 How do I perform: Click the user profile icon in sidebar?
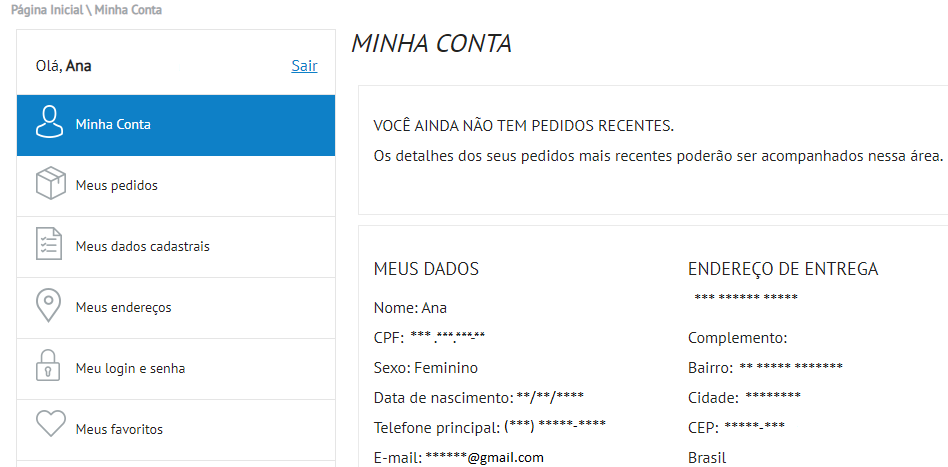pyautogui.click(x=49, y=124)
